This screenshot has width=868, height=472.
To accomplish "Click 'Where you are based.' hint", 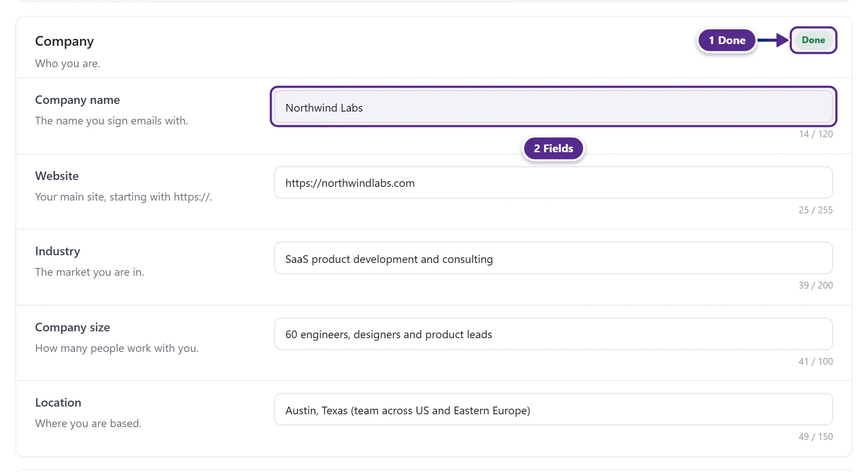I will click(x=88, y=424).
